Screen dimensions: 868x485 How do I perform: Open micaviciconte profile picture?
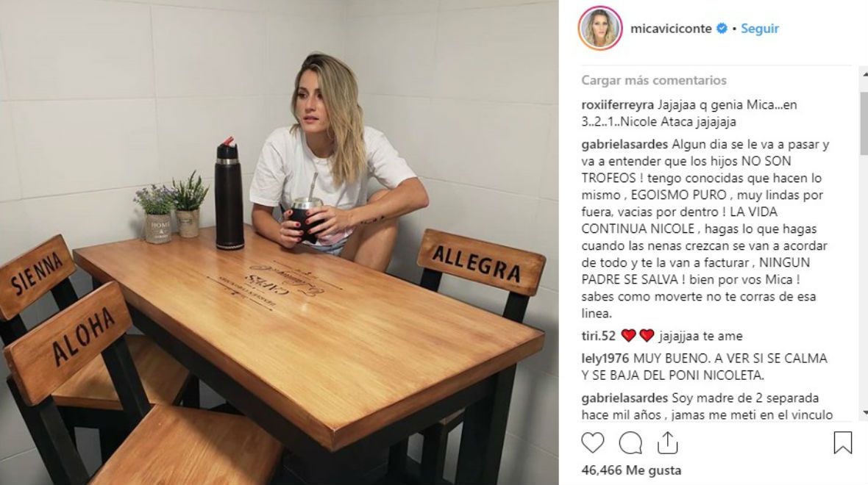(601, 28)
